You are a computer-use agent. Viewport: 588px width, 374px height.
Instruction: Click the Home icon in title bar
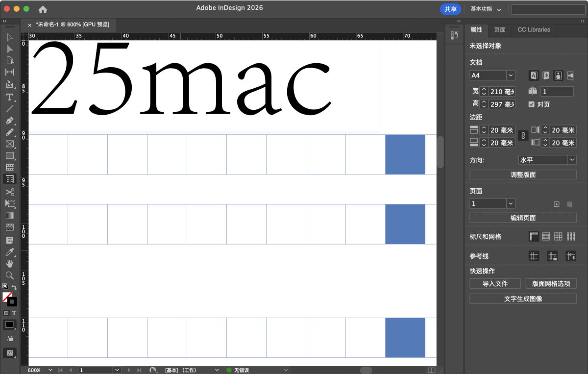click(x=43, y=9)
